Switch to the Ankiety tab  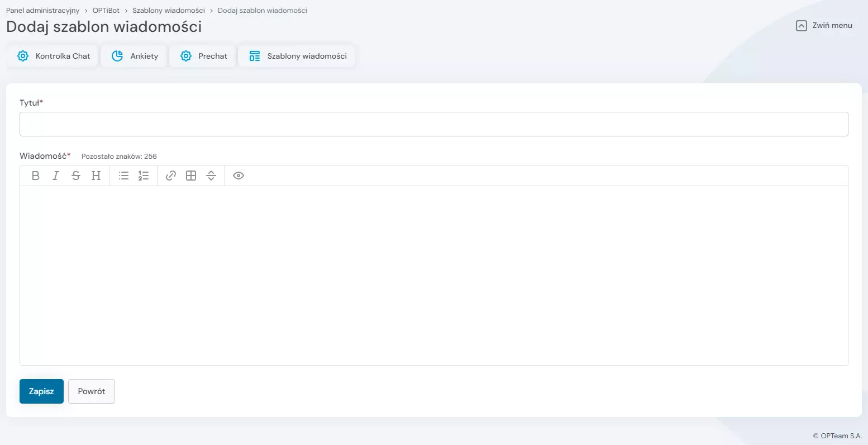point(135,56)
